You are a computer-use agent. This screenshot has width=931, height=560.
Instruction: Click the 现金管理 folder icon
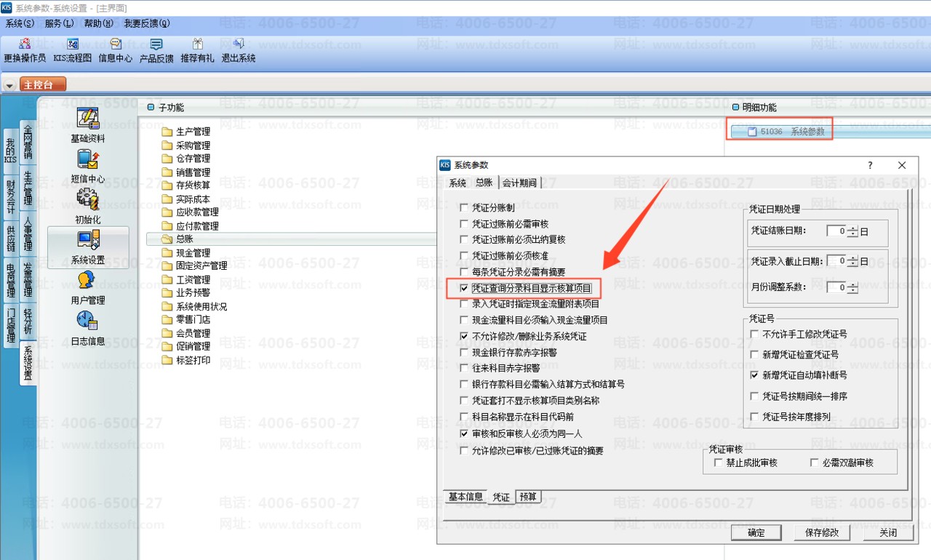point(167,253)
